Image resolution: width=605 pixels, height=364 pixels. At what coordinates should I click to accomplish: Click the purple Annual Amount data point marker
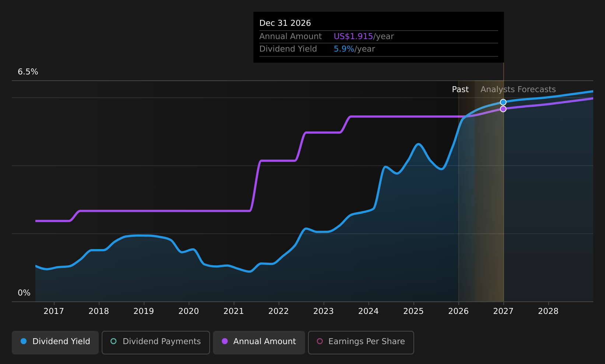tap(503, 109)
